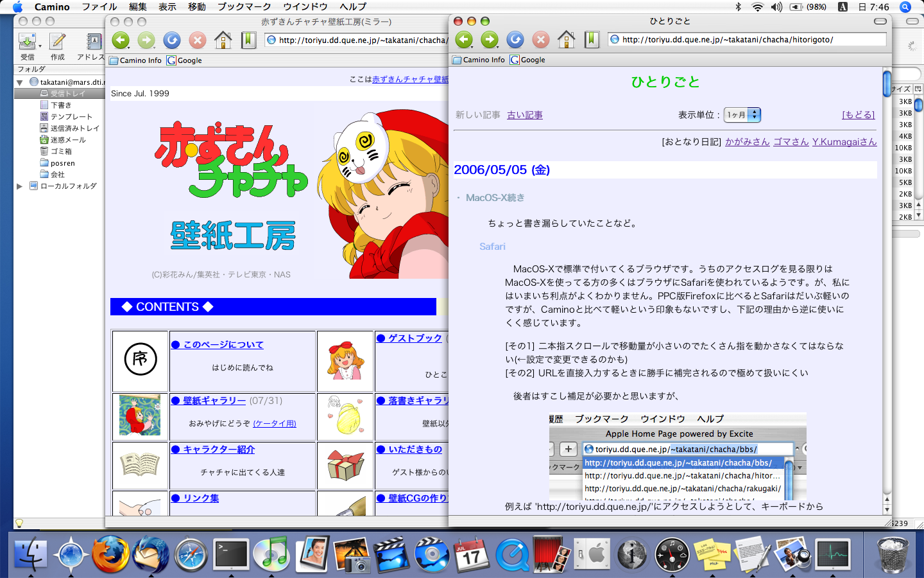Click Wi-Fi status icon in menu bar

pyautogui.click(x=758, y=7)
